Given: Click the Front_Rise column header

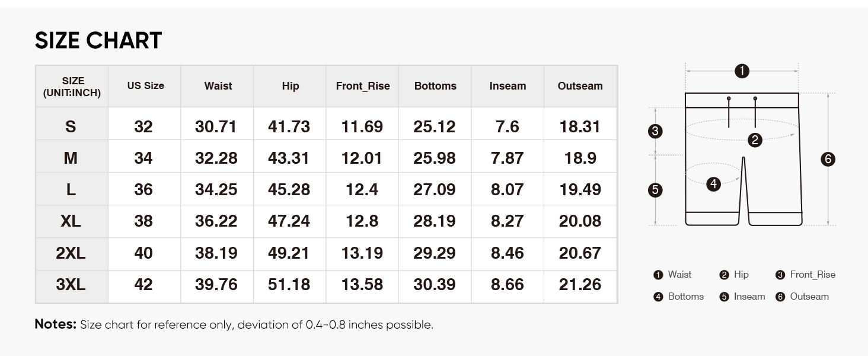Looking at the screenshot, I should [x=363, y=86].
